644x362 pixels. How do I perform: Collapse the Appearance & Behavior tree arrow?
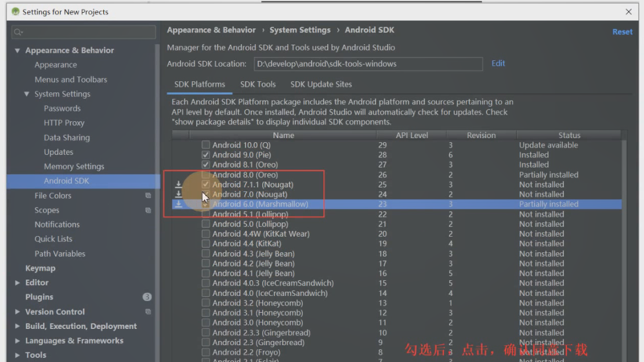17,50
